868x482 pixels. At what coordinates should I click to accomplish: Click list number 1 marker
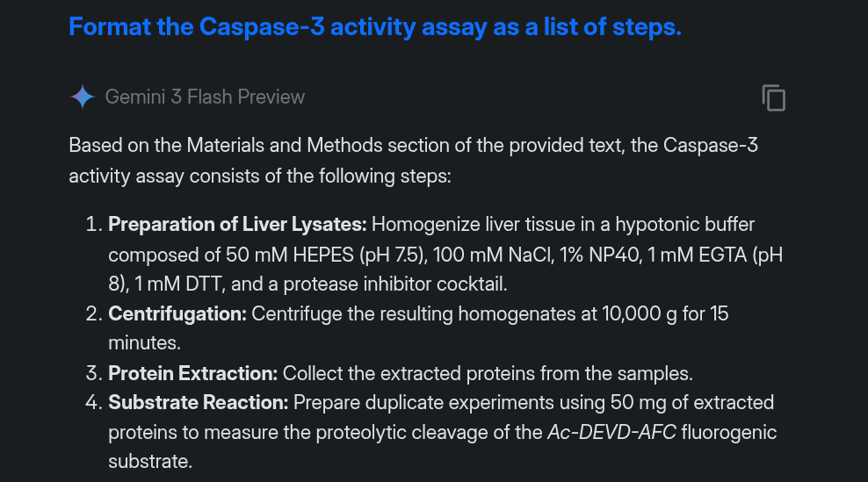point(95,225)
